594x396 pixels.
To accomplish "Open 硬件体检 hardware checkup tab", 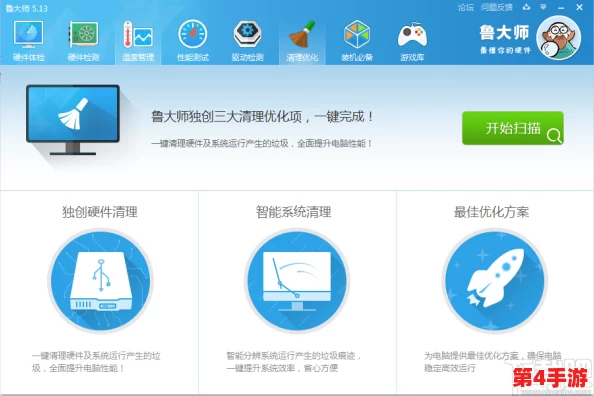I will click(28, 41).
